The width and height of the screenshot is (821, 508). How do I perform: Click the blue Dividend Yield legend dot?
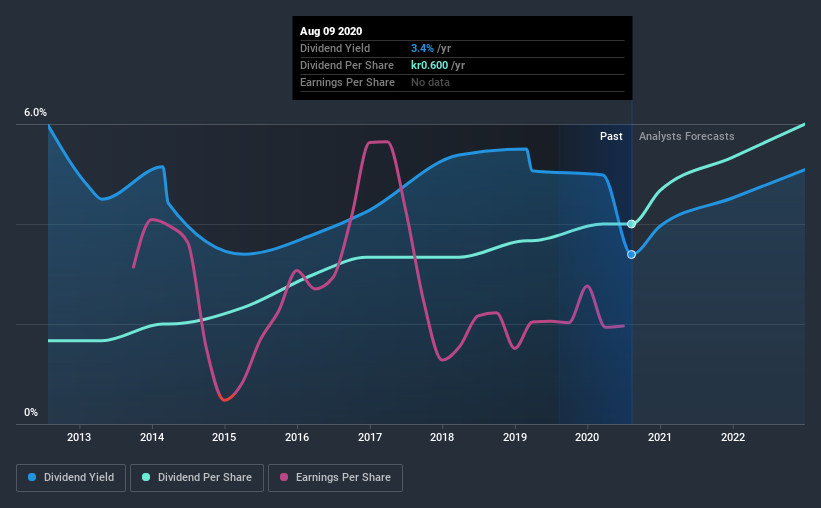pyautogui.click(x=32, y=477)
